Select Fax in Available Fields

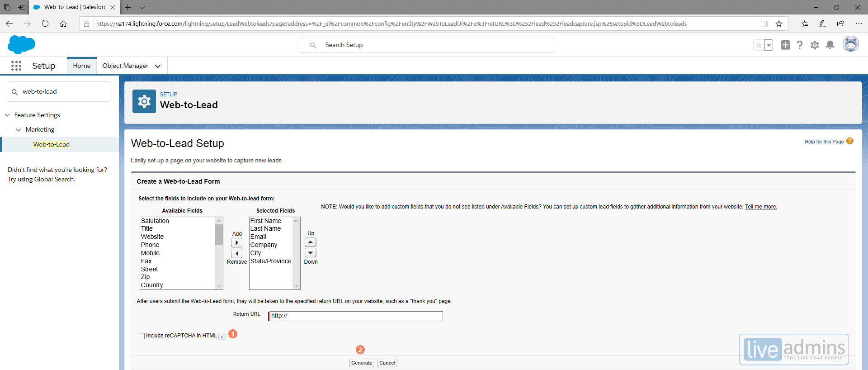tap(146, 261)
